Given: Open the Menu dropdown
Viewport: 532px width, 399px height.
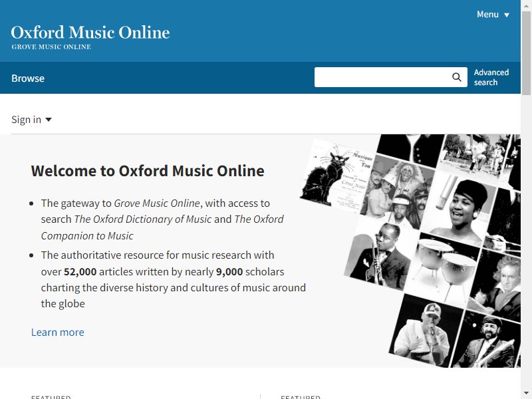Looking at the screenshot, I should 493,14.
